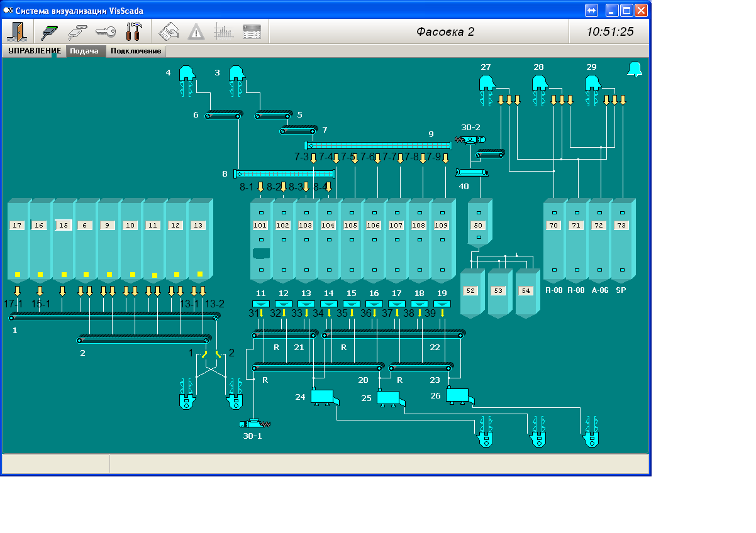The height and width of the screenshot is (533, 756).
Task: Switch to the Подача tab
Action: [84, 51]
